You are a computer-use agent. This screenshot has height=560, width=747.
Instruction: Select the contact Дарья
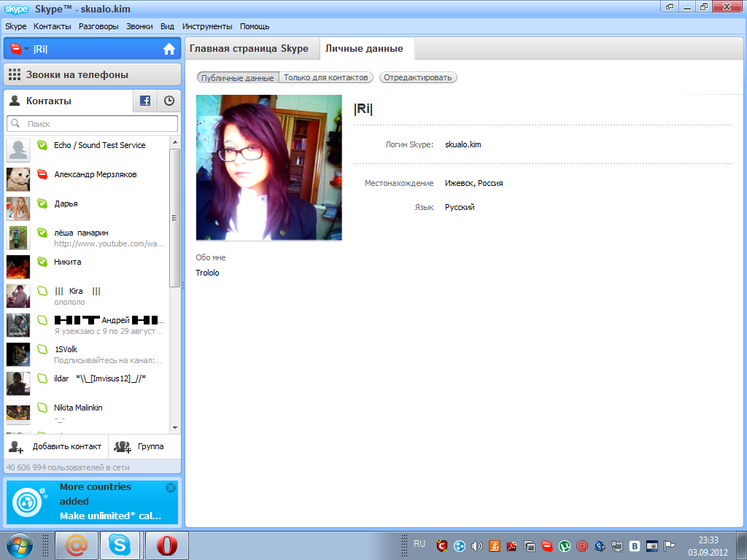pos(87,209)
